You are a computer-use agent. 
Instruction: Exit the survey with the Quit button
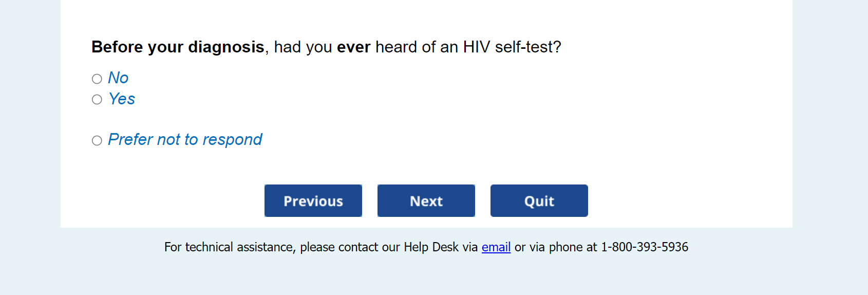[539, 201]
